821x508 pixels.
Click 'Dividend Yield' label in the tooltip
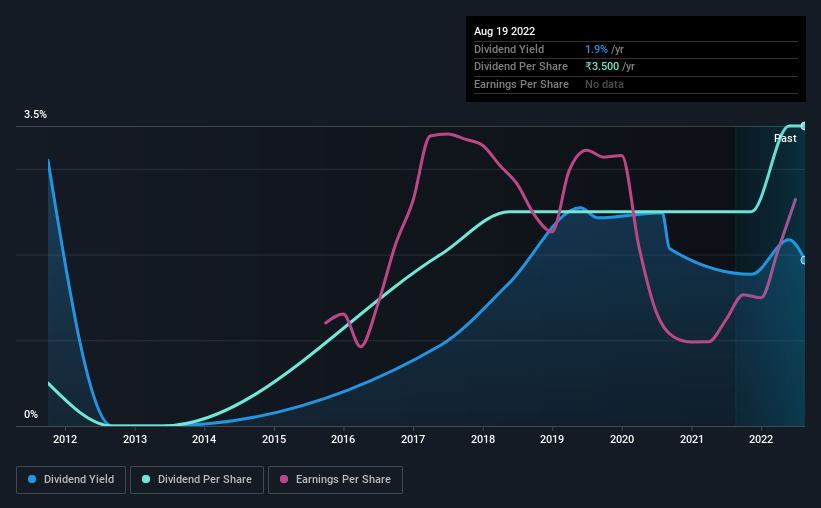(509, 49)
